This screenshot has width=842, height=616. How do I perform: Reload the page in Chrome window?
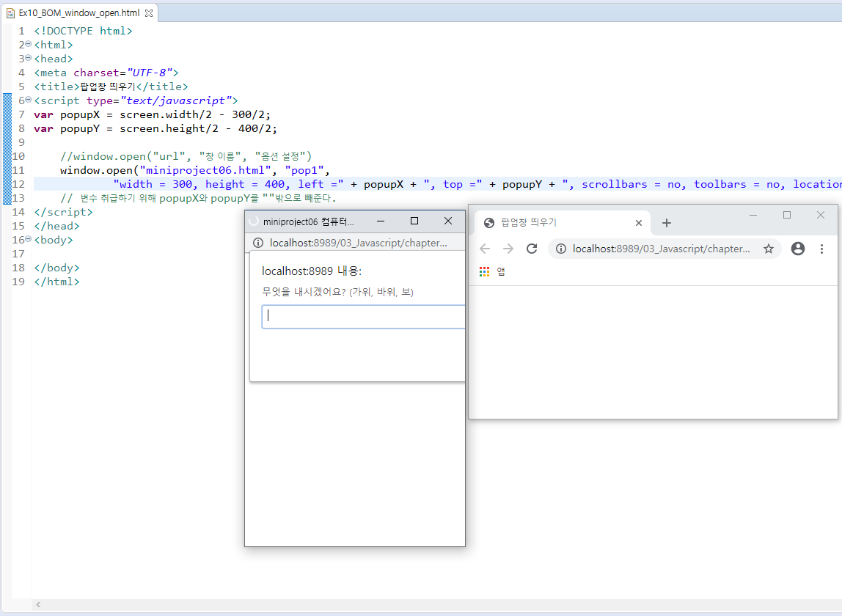pyautogui.click(x=532, y=249)
